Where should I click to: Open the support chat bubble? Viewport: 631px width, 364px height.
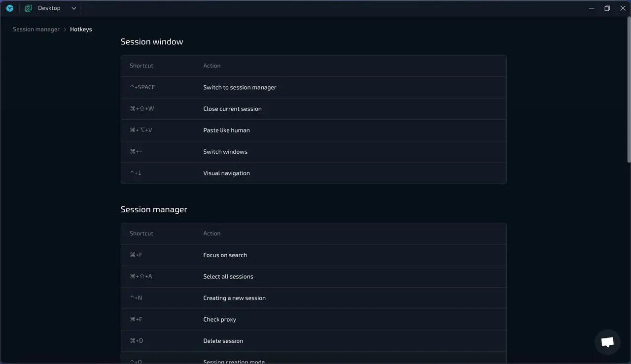607,342
